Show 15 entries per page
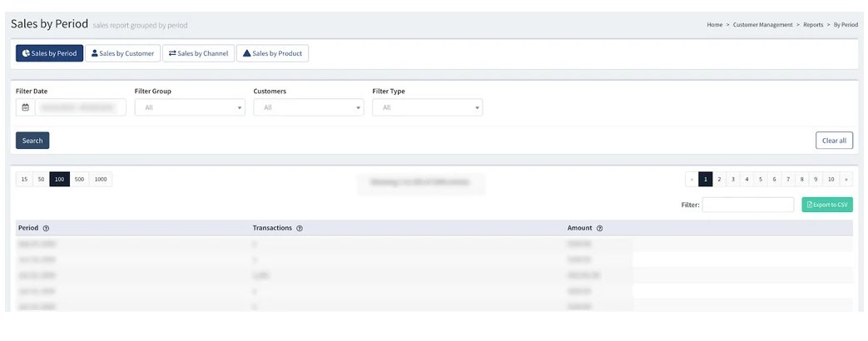Screen dimensions: 868x341 point(24,180)
